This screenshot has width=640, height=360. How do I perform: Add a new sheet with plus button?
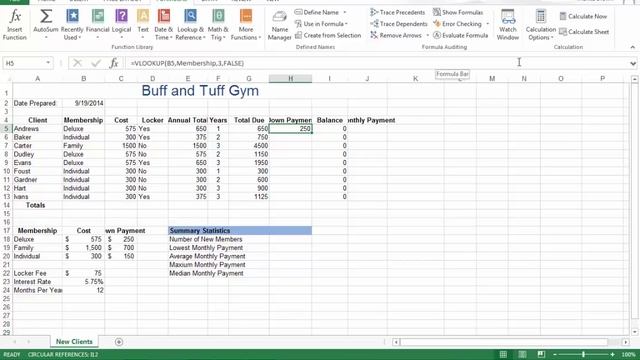click(x=119, y=342)
